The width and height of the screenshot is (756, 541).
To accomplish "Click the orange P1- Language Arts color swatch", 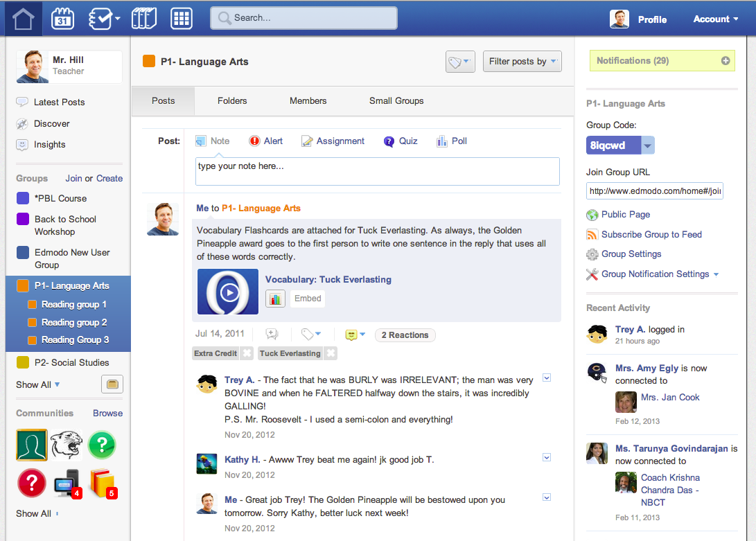I will [149, 62].
